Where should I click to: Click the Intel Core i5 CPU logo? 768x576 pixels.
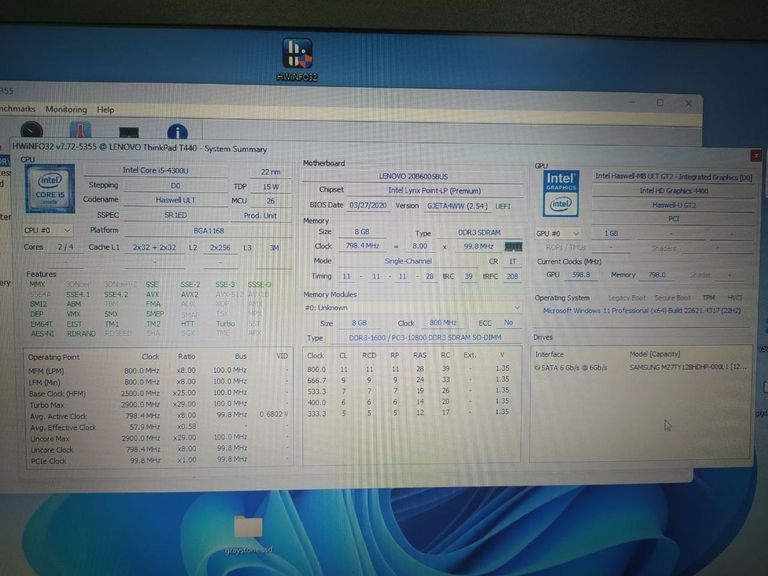point(50,189)
